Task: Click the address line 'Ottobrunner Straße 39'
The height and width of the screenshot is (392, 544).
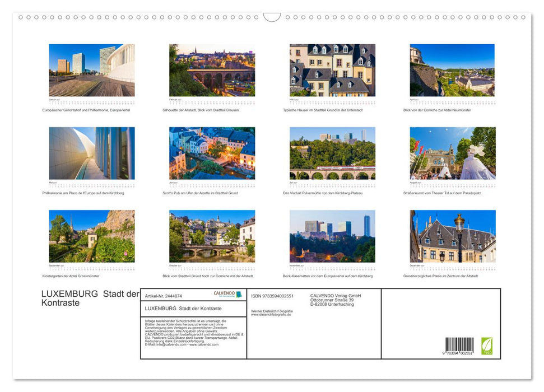Action: 332,300
